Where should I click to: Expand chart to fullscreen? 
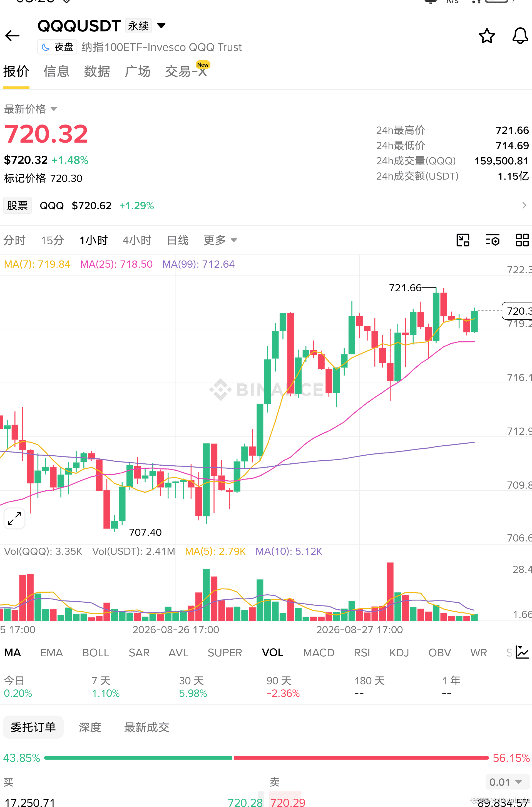[14, 518]
